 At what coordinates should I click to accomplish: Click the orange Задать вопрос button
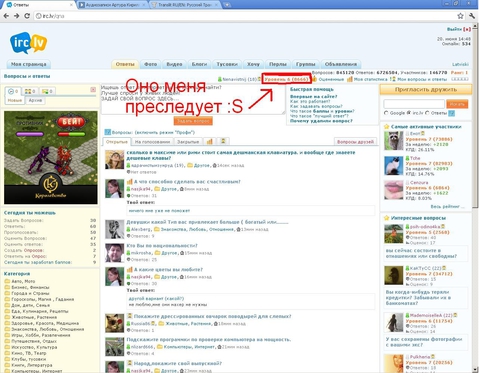(x=193, y=121)
